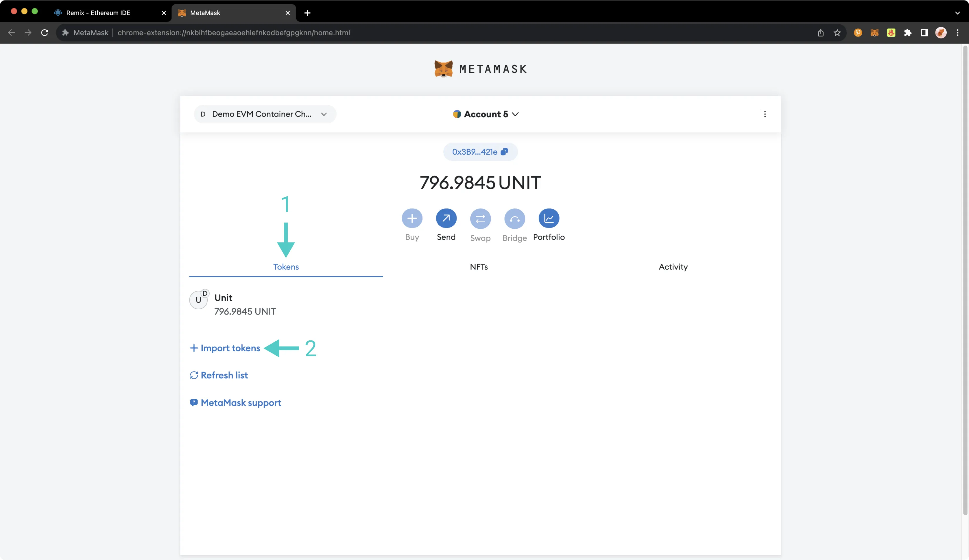Image resolution: width=969 pixels, height=560 pixels.
Task: Click the share page icon in address bar
Action: pos(820,33)
